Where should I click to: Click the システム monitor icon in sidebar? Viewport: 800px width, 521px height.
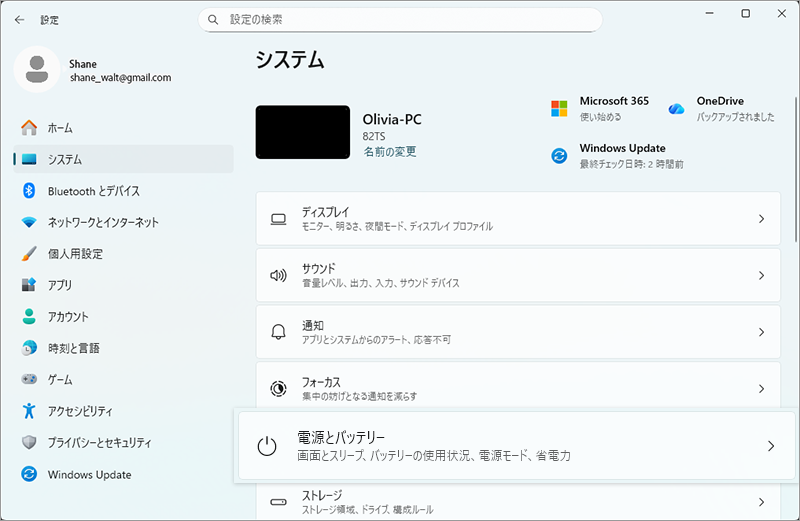tap(29, 159)
